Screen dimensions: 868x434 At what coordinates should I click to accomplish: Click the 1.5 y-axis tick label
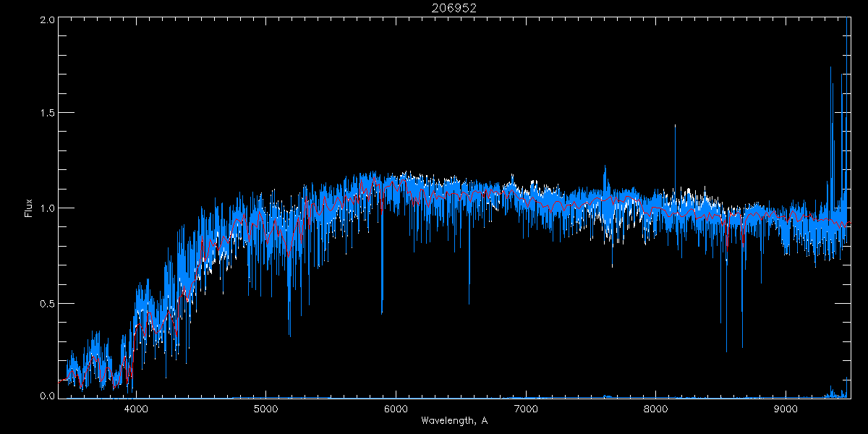(48, 114)
